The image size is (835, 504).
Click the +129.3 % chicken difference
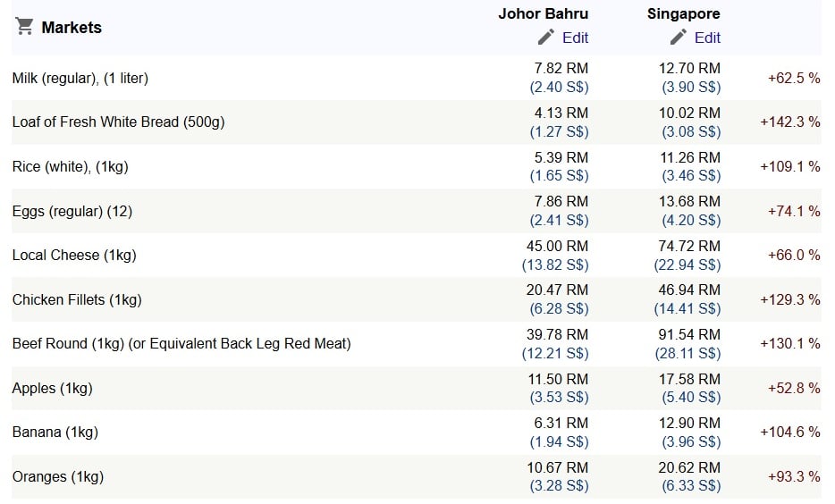click(x=789, y=299)
